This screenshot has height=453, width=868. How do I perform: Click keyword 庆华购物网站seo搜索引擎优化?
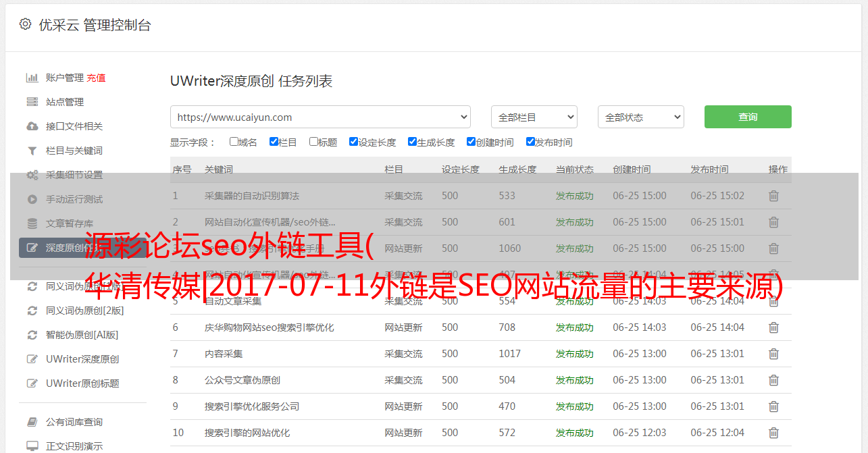click(x=270, y=327)
